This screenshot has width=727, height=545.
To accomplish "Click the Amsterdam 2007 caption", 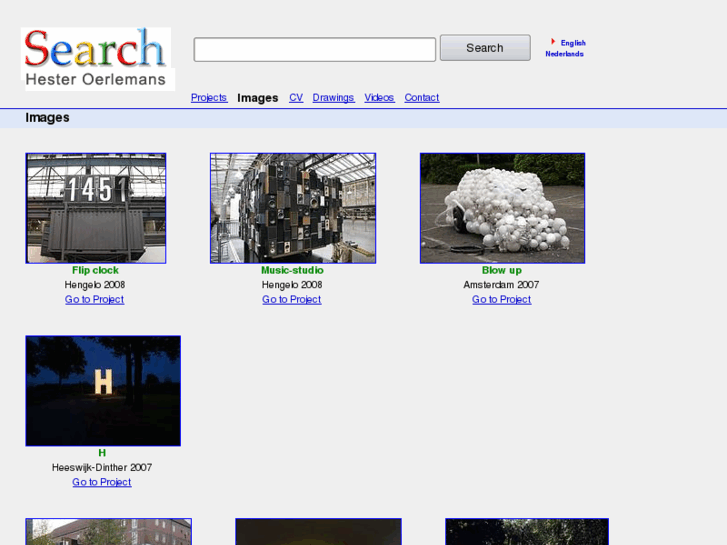I will click(x=501, y=284).
